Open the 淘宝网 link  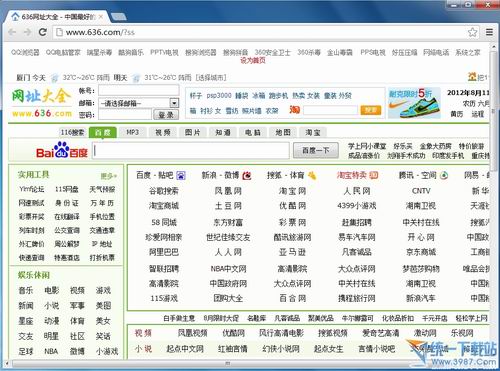click(292, 191)
